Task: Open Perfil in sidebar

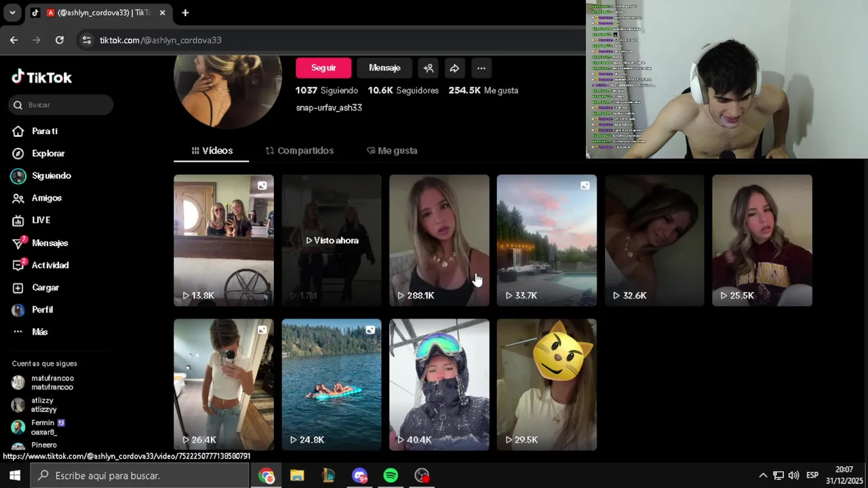Action: click(x=33, y=310)
